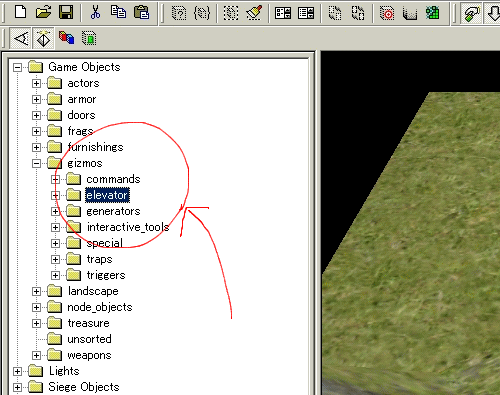Expand the generators subfolder

pyautogui.click(x=55, y=211)
